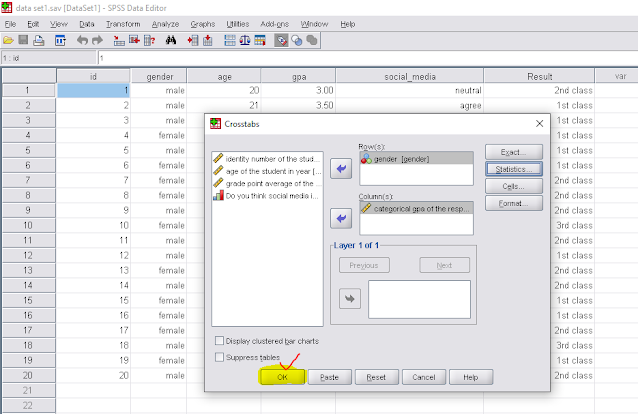The width and height of the screenshot is (638, 414).
Task: Click the Layer arrow button
Action: coord(350,299)
